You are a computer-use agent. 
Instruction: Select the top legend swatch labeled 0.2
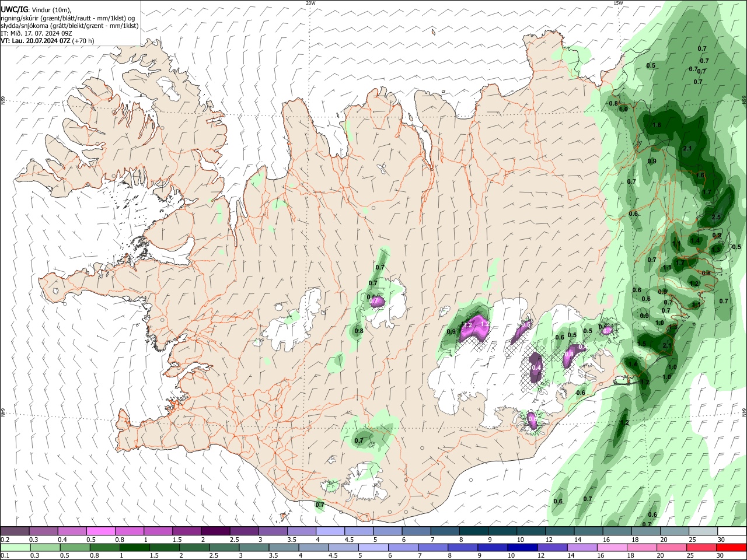15,531
